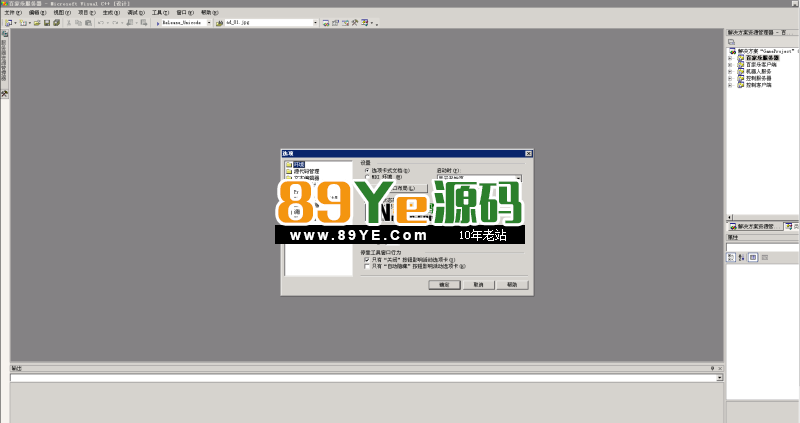Open the 工具 (Tools) menu
Viewport: 800px width, 423px height.
point(160,13)
